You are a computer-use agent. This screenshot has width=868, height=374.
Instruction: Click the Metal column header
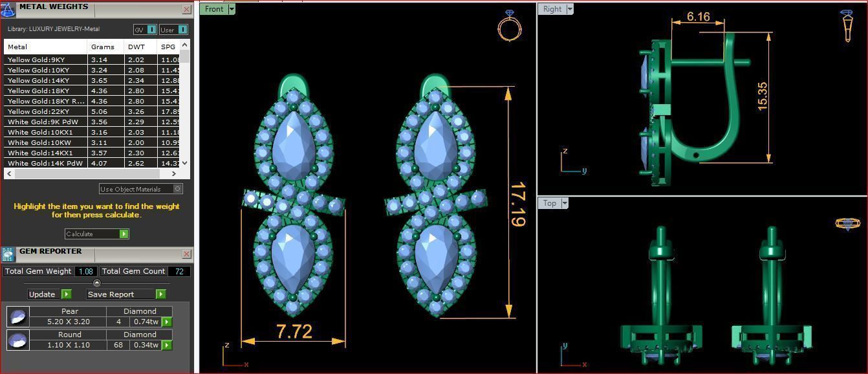[45, 47]
